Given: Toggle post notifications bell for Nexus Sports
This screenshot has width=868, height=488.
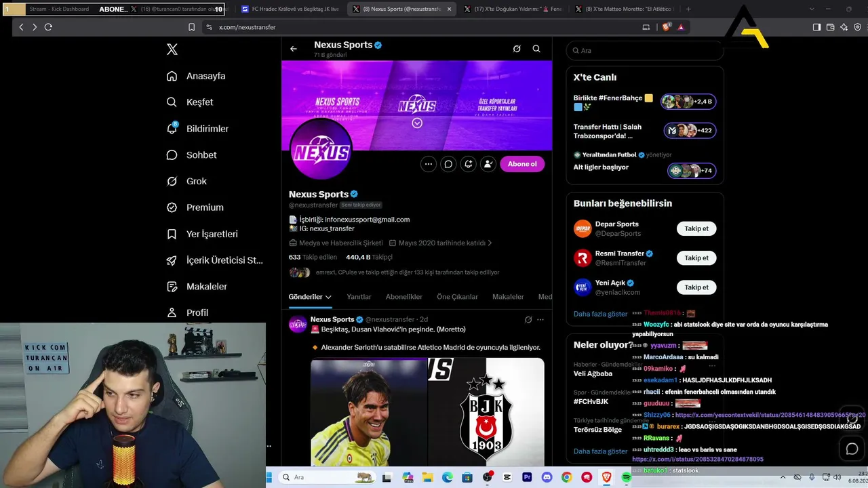Looking at the screenshot, I should pos(468,164).
